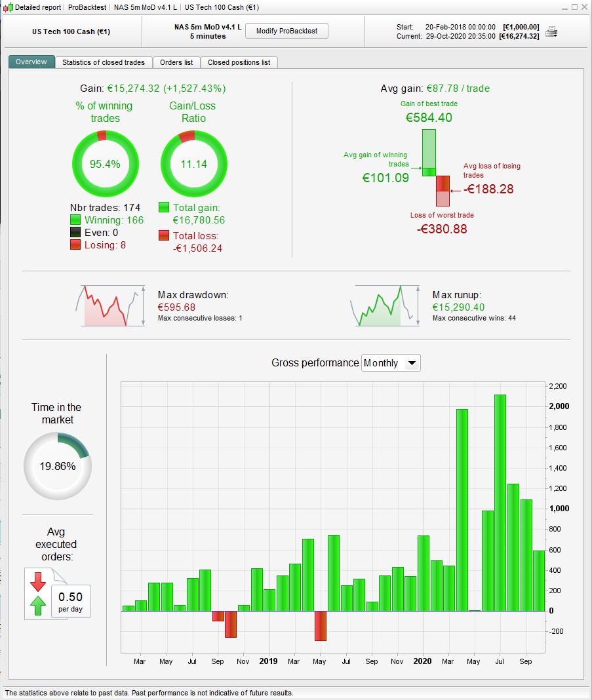Click the green up arrow orders icon
592x700 pixels.
38,606
